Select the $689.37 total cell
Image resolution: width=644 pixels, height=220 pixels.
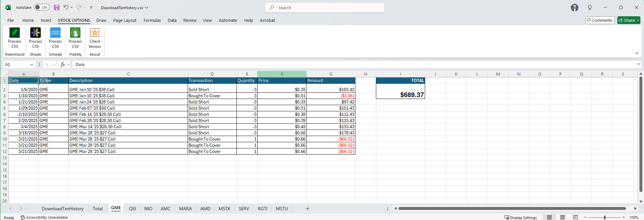400,91
